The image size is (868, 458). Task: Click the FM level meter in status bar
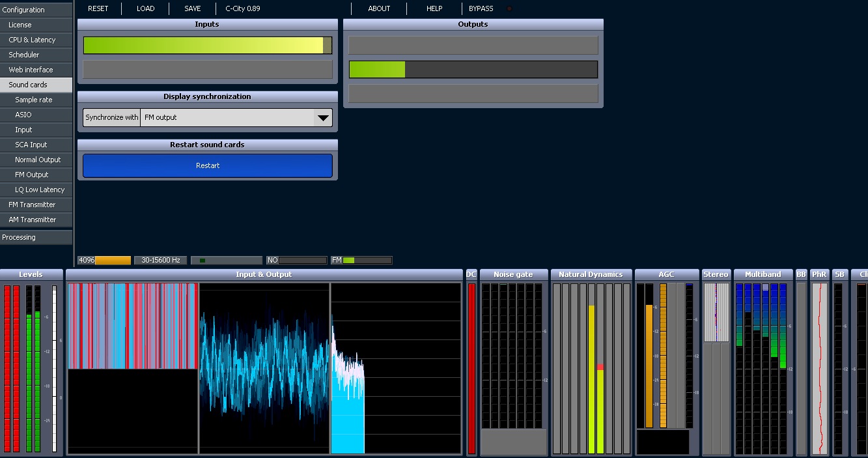pos(361,260)
